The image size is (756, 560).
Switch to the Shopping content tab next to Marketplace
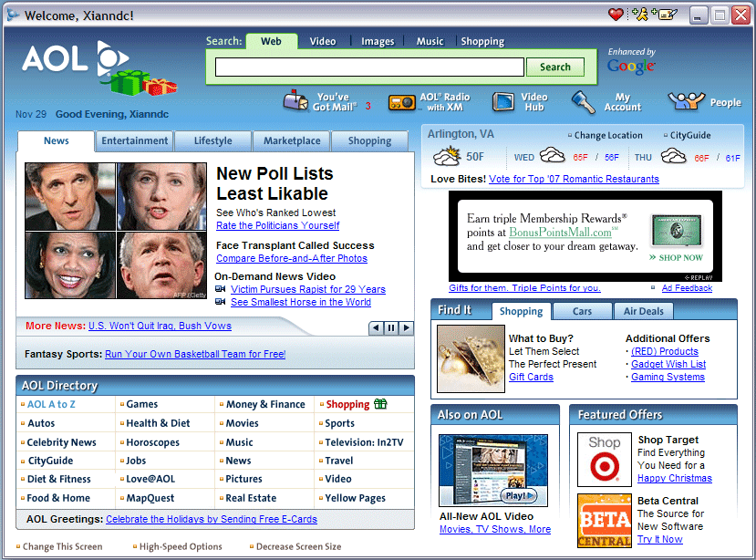pos(370,140)
